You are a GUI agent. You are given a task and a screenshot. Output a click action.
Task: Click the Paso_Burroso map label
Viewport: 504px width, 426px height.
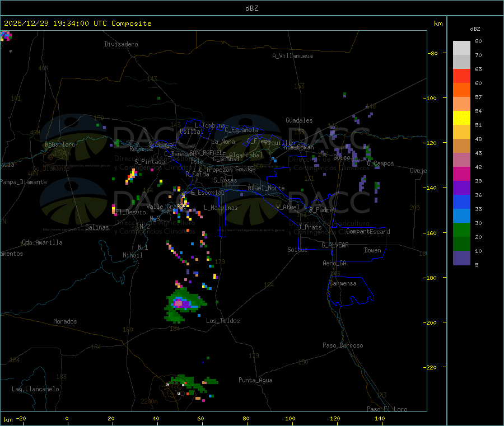point(343,345)
